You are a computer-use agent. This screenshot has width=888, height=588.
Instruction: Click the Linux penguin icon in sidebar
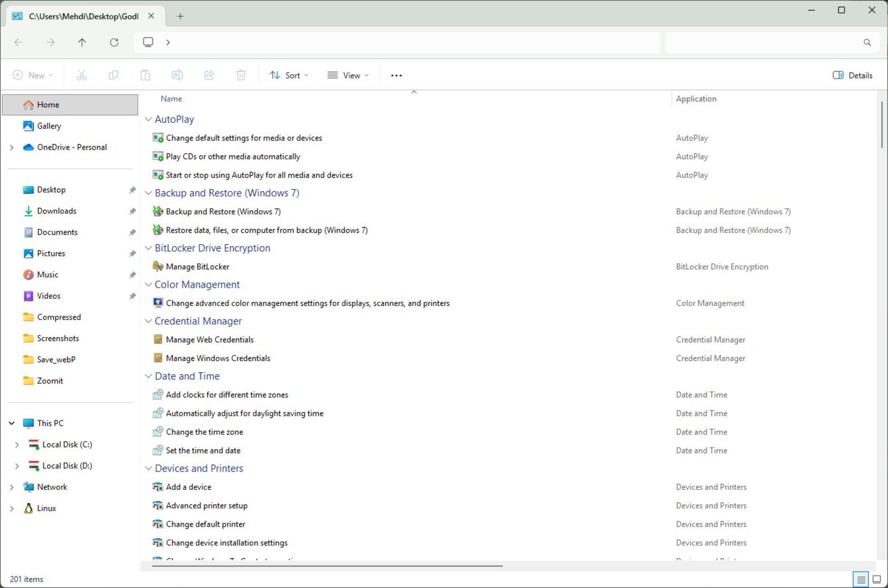[x=29, y=508]
